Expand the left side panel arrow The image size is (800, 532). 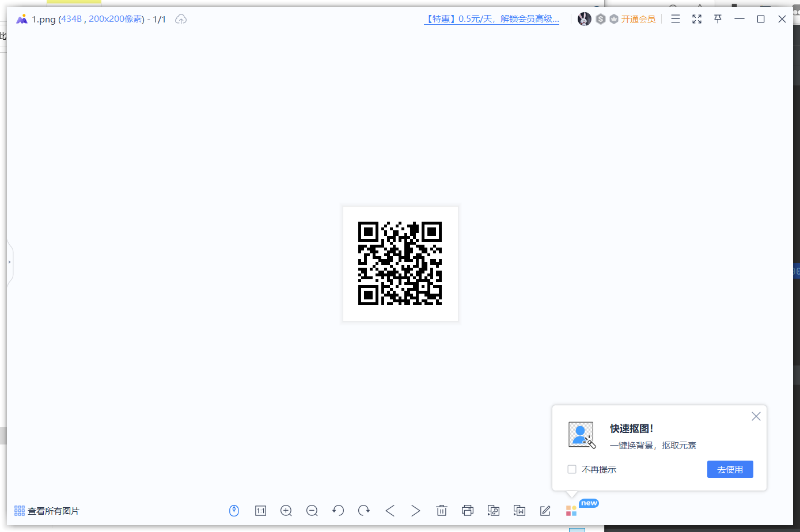pyautogui.click(x=9, y=262)
